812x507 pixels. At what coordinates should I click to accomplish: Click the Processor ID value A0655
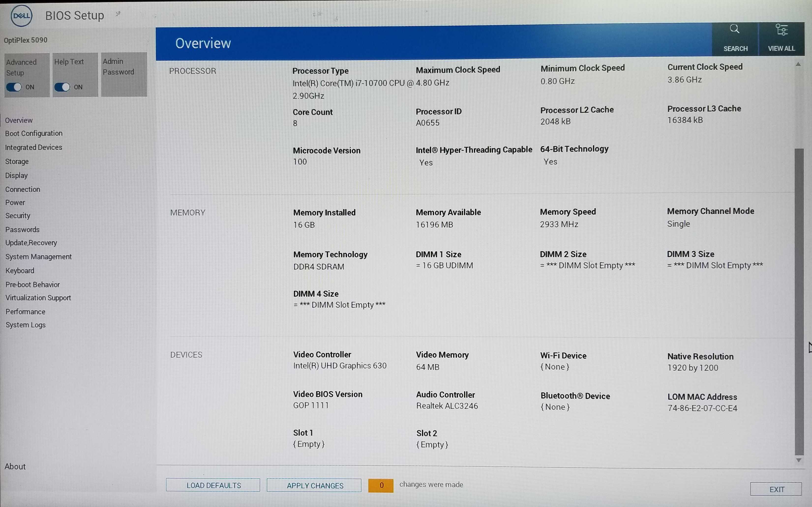point(428,123)
